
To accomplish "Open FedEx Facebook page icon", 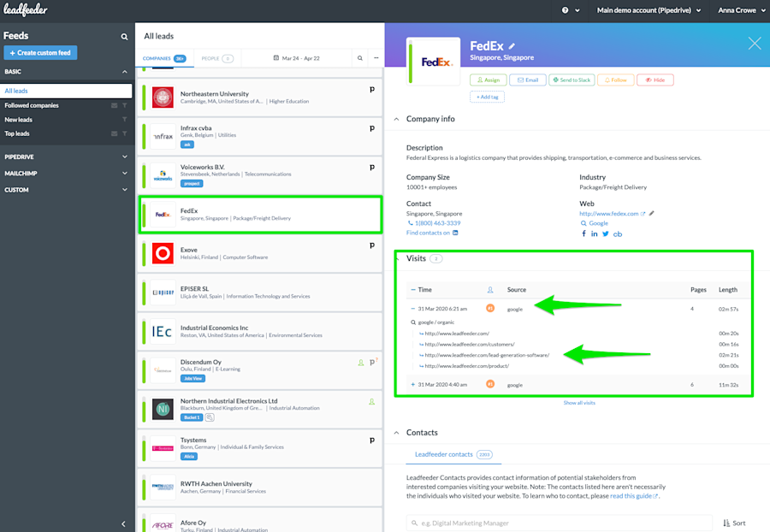I will 583,233.
